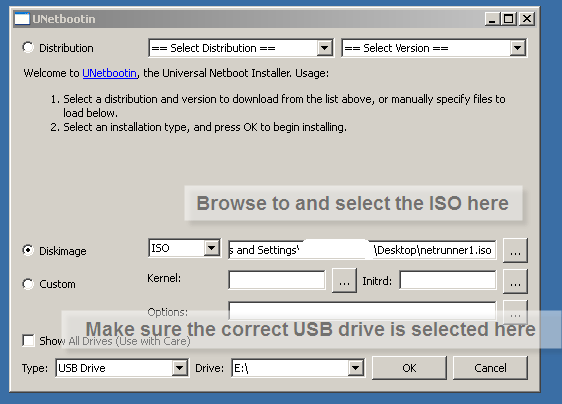The height and width of the screenshot is (404, 562).
Task: Minimize the UNetbootin window
Action: click(x=492, y=19)
